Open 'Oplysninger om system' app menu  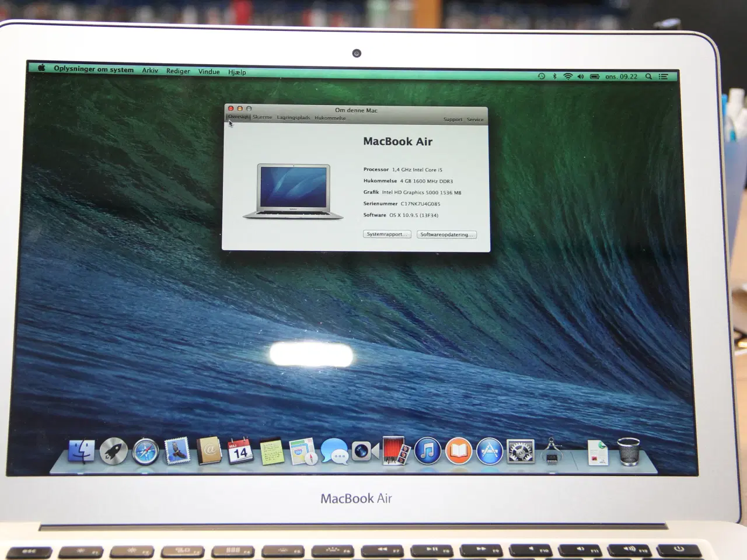pos(94,69)
